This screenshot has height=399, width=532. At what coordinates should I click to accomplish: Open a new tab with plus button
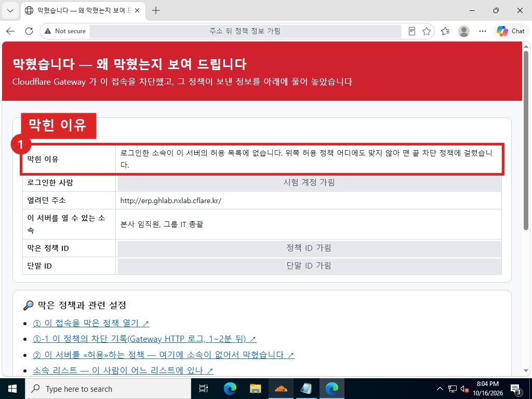point(156,10)
